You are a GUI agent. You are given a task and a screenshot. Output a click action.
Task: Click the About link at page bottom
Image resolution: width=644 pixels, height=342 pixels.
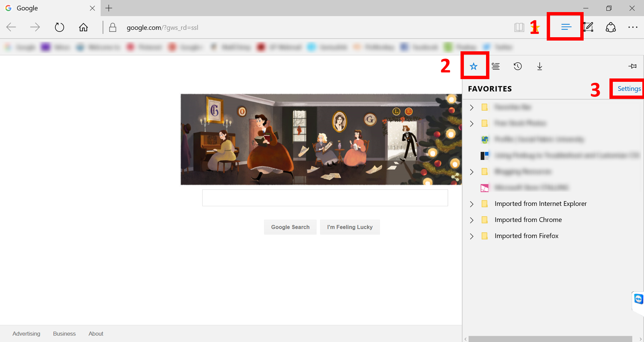tap(96, 333)
